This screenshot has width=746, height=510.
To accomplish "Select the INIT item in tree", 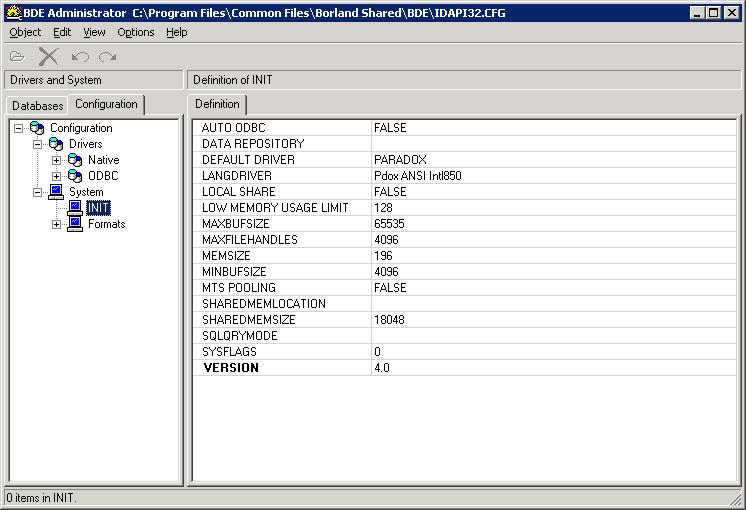I will (98, 208).
